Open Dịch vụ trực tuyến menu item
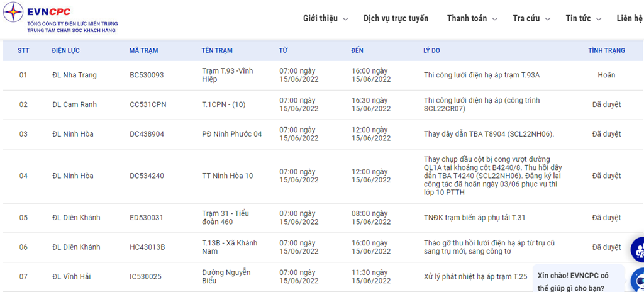The height and width of the screenshot is (292, 644). [x=396, y=18]
